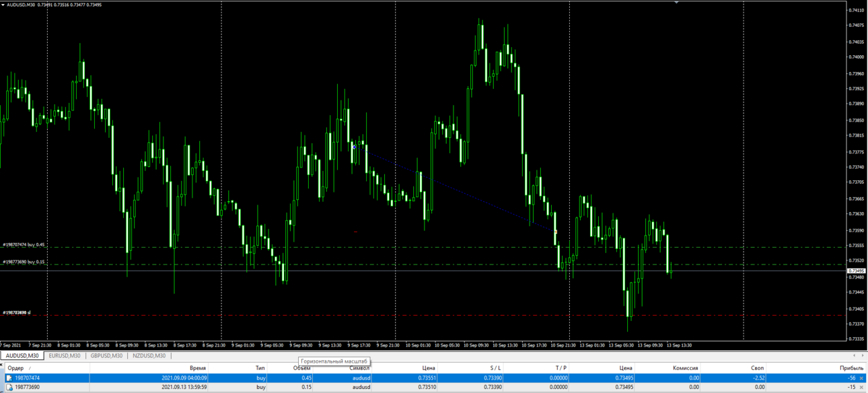Click the volume cell 0.15
This screenshot has height=393, width=868.
305,387
